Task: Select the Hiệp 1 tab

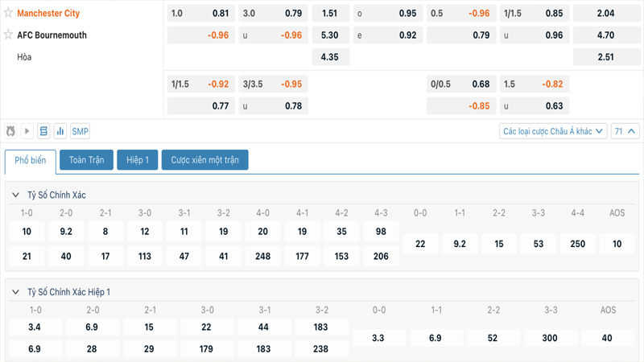Action: (x=137, y=160)
